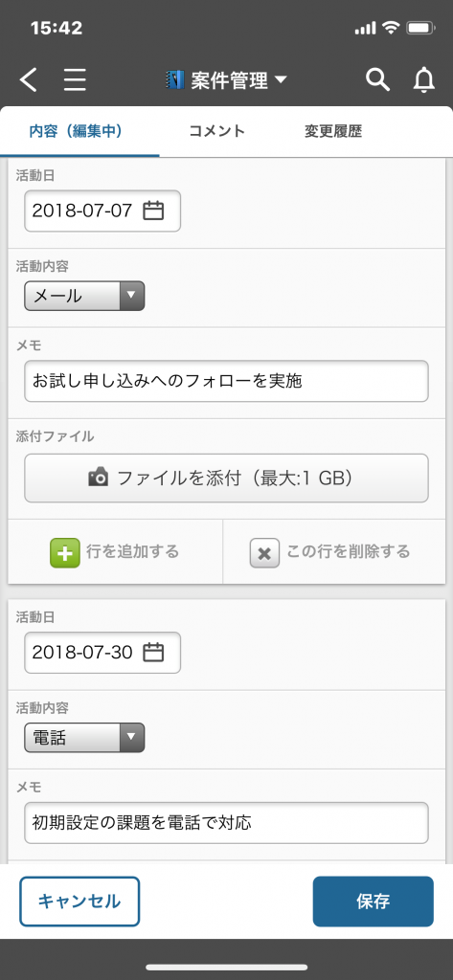Open the hamburger menu icon
This screenshot has height=980, width=453.
coord(75,80)
